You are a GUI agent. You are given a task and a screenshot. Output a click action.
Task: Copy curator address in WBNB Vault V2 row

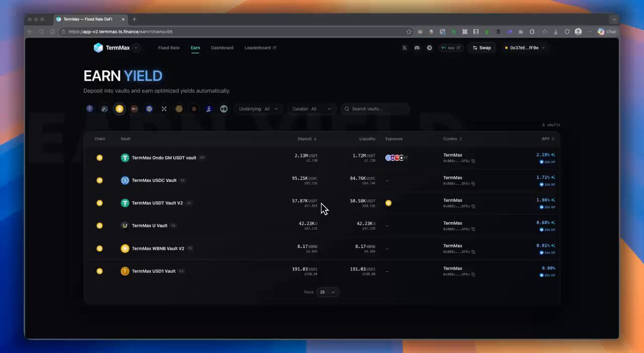point(473,252)
